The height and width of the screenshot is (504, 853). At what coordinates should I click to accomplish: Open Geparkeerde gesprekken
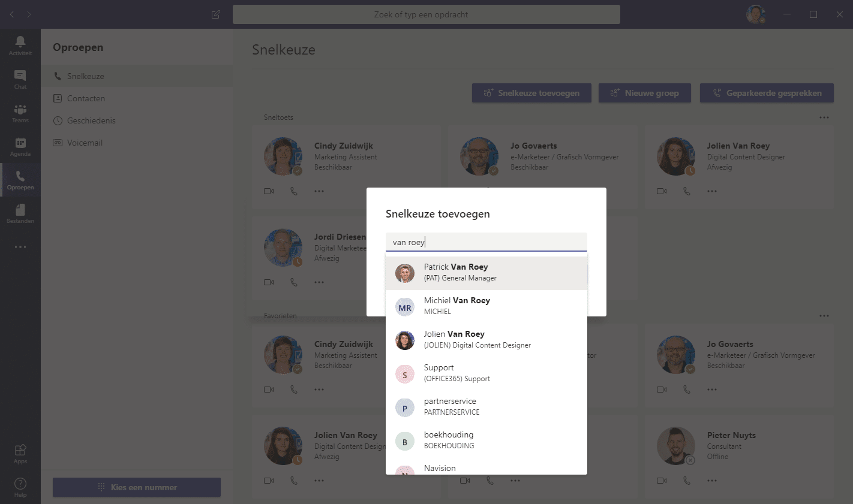click(767, 93)
